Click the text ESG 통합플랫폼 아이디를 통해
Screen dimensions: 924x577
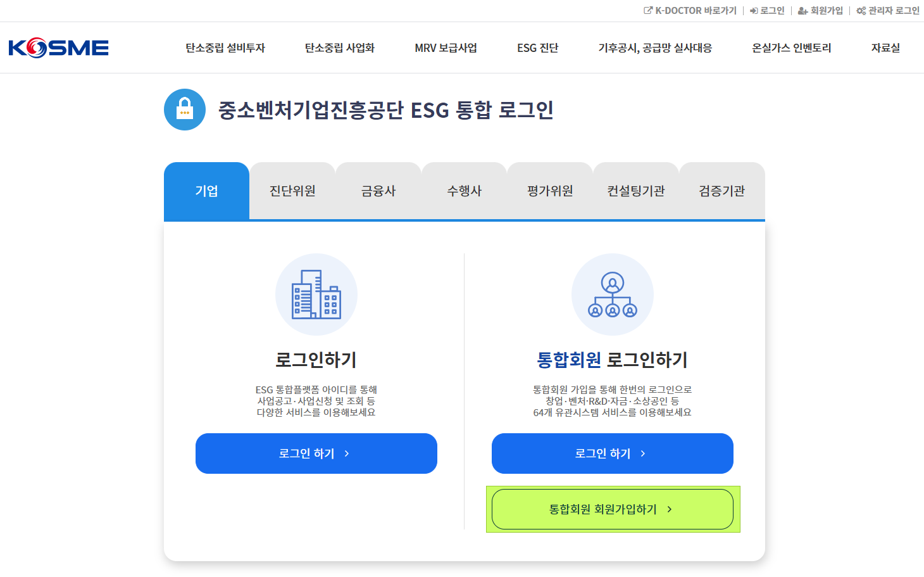(x=316, y=390)
